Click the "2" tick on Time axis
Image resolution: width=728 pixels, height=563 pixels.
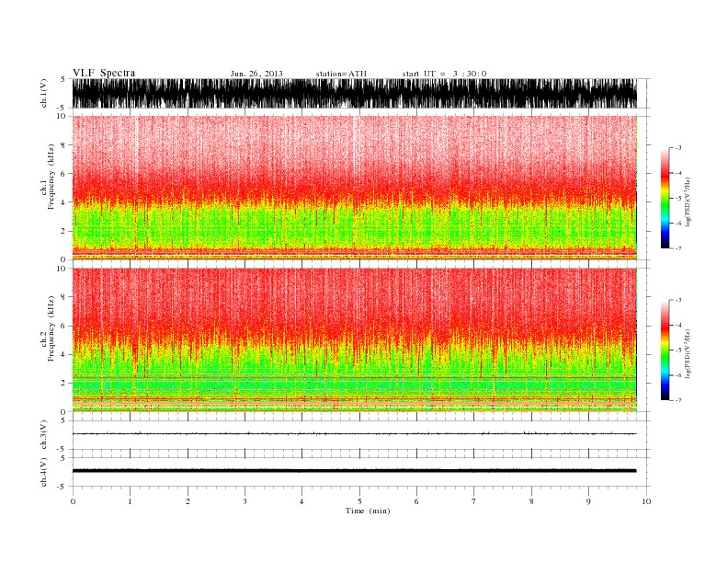[x=188, y=501]
